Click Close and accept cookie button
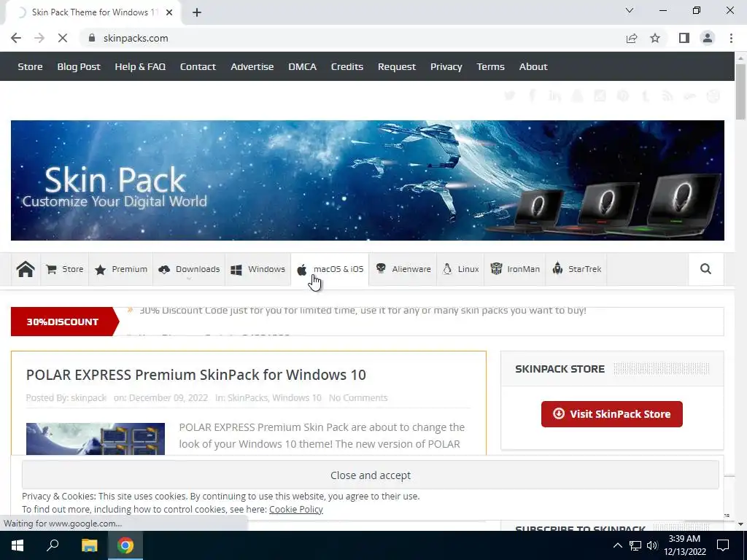Viewport: 747px width, 560px height. (x=370, y=475)
